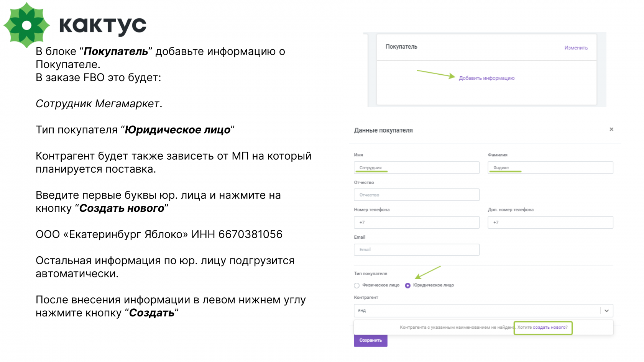Screen dimensions: 644x362
Task: Click the Email input field
Action: [x=417, y=250]
